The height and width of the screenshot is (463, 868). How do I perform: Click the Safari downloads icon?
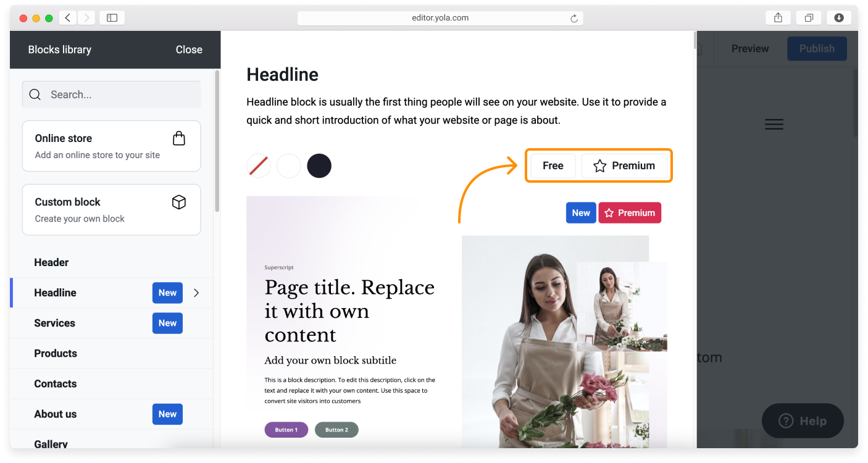click(839, 18)
